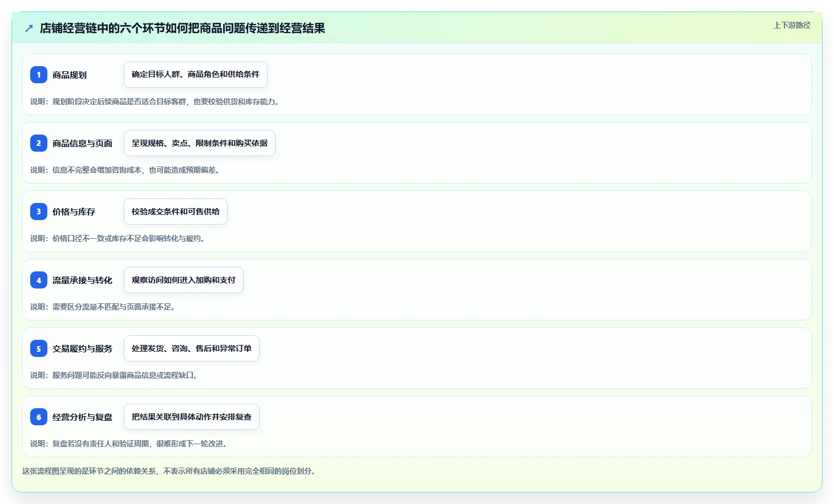The image size is (834, 504).
Task: Click the number 2 step badge
Action: tap(39, 143)
